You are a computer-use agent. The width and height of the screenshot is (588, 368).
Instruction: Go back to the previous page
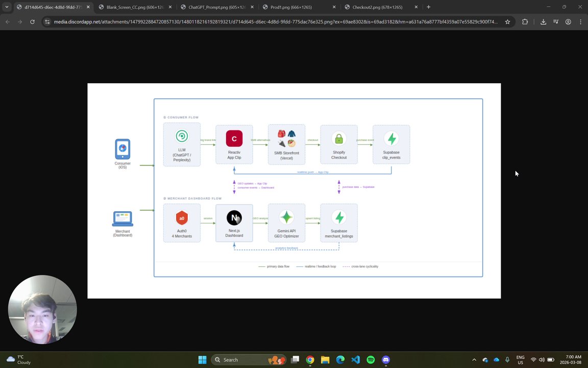pyautogui.click(x=8, y=22)
